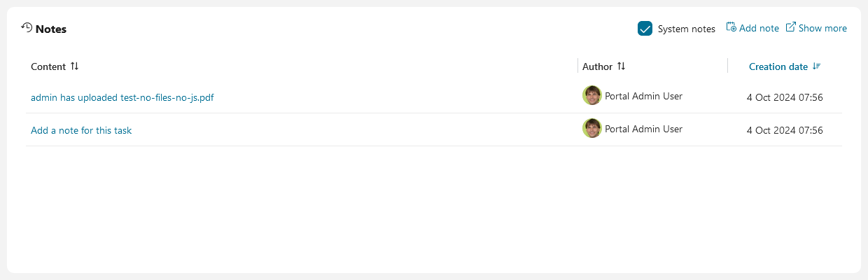Uncheck the System notes checkbox

click(x=645, y=29)
